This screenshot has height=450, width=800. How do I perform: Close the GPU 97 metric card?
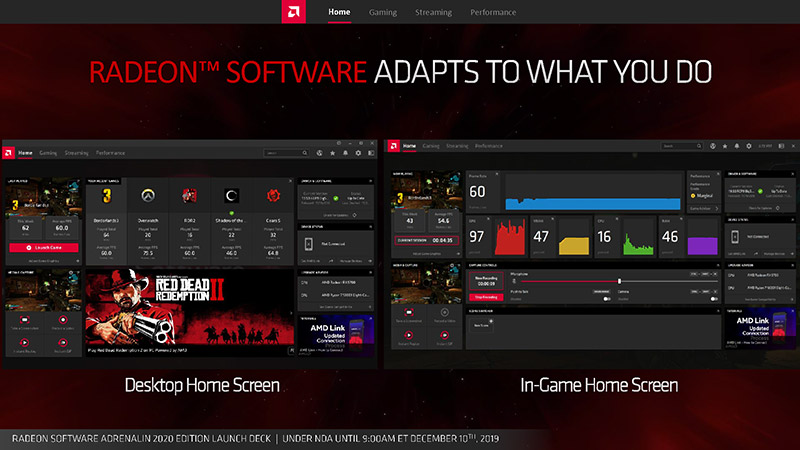(x=488, y=219)
